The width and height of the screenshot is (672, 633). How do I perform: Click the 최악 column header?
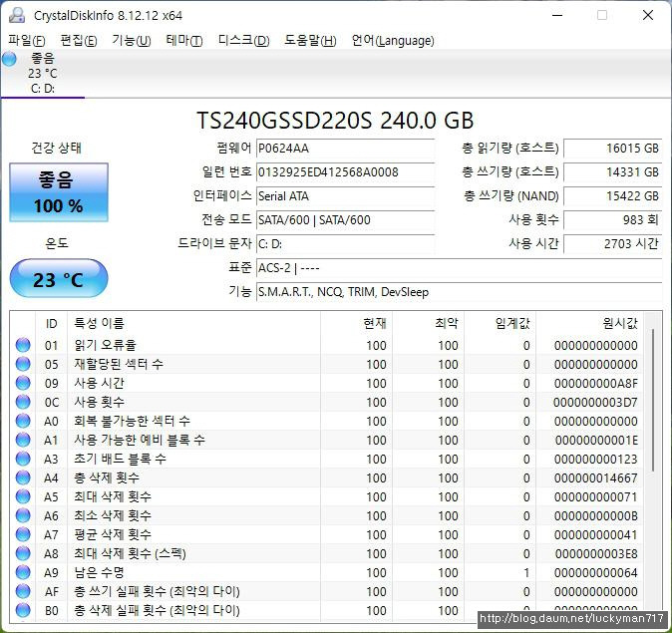[x=429, y=323]
